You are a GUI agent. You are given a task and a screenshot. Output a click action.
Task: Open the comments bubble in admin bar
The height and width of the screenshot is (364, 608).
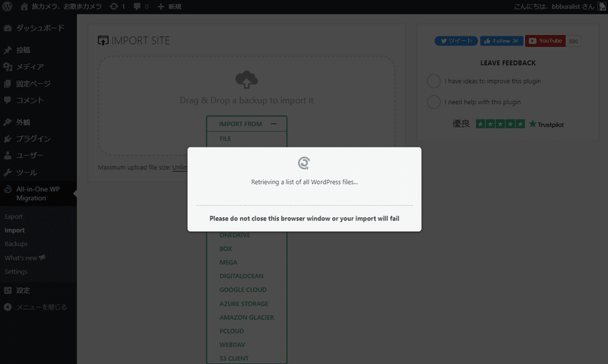pos(141,6)
